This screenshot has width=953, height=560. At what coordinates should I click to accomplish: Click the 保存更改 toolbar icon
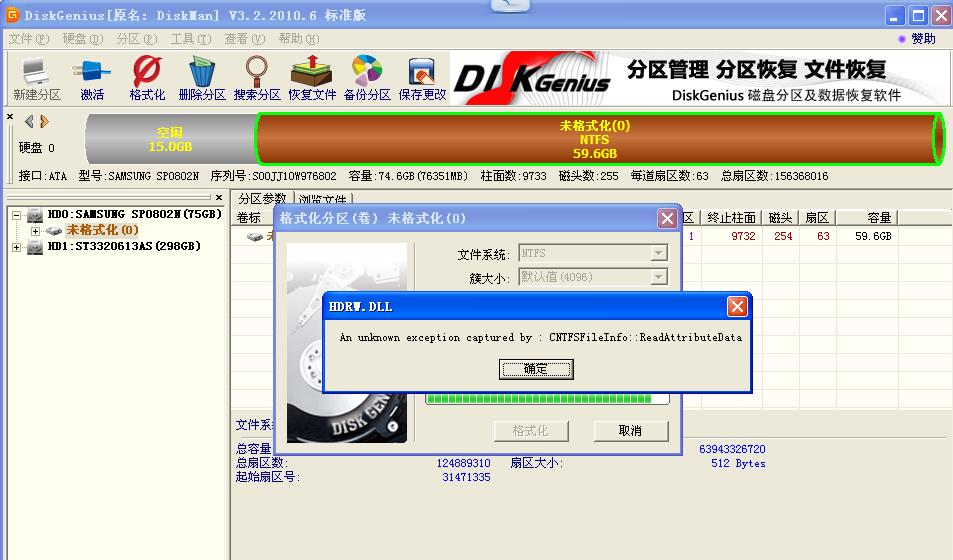[422, 78]
